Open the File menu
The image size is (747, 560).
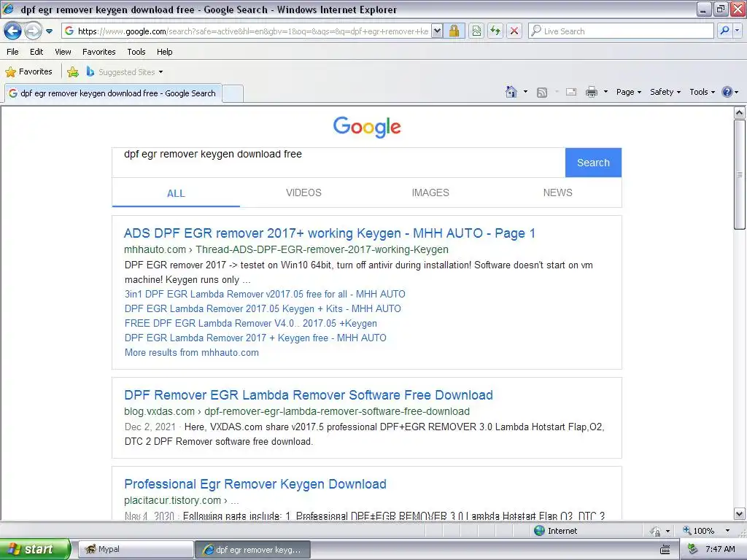[x=13, y=52]
